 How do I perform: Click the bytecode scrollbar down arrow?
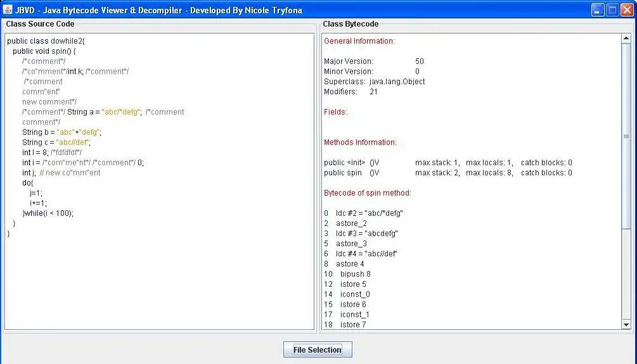(x=626, y=324)
